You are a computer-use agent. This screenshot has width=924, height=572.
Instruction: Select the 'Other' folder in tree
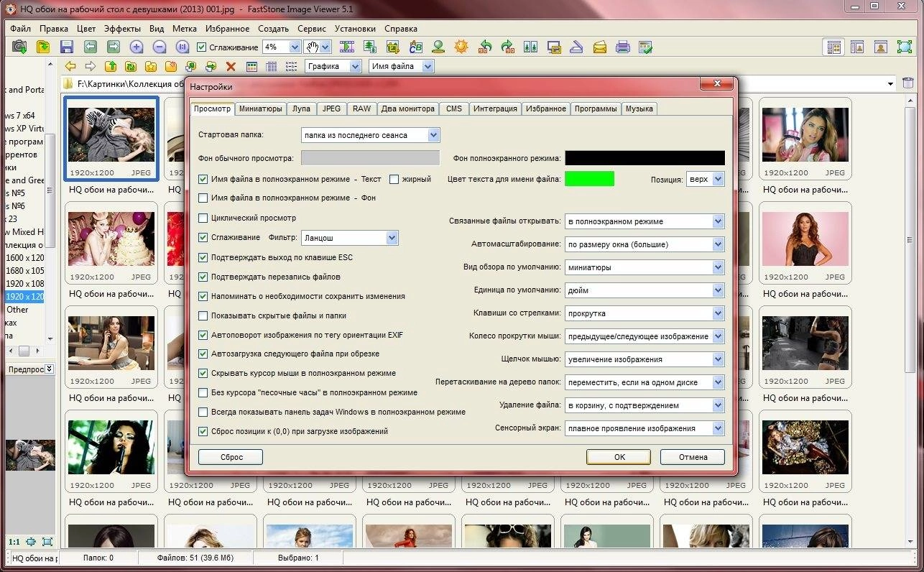(x=18, y=310)
